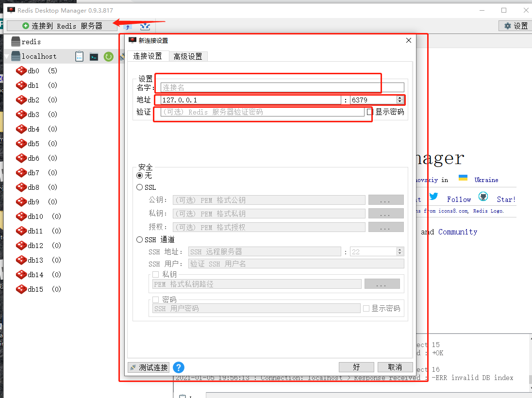Image resolution: width=532 pixels, height=398 pixels.
Task: Click the Redis 服务器验证密码 field
Action: click(262, 112)
